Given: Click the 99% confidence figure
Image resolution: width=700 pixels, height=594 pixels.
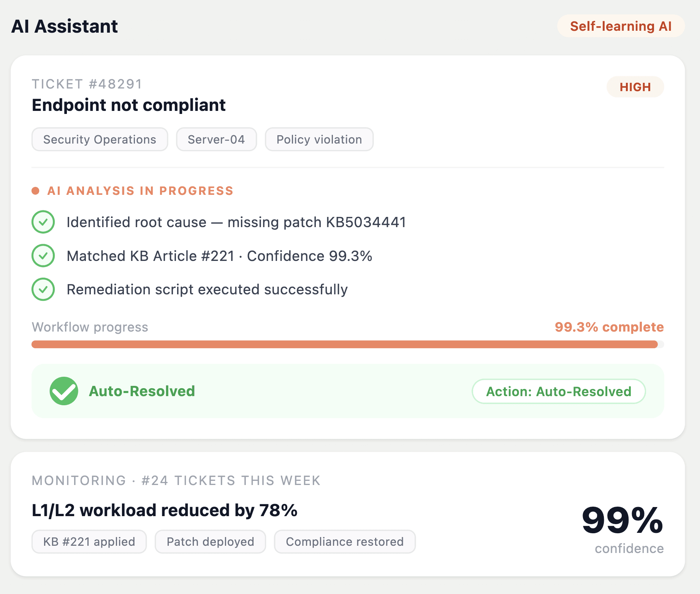Looking at the screenshot, I should pyautogui.click(x=622, y=520).
